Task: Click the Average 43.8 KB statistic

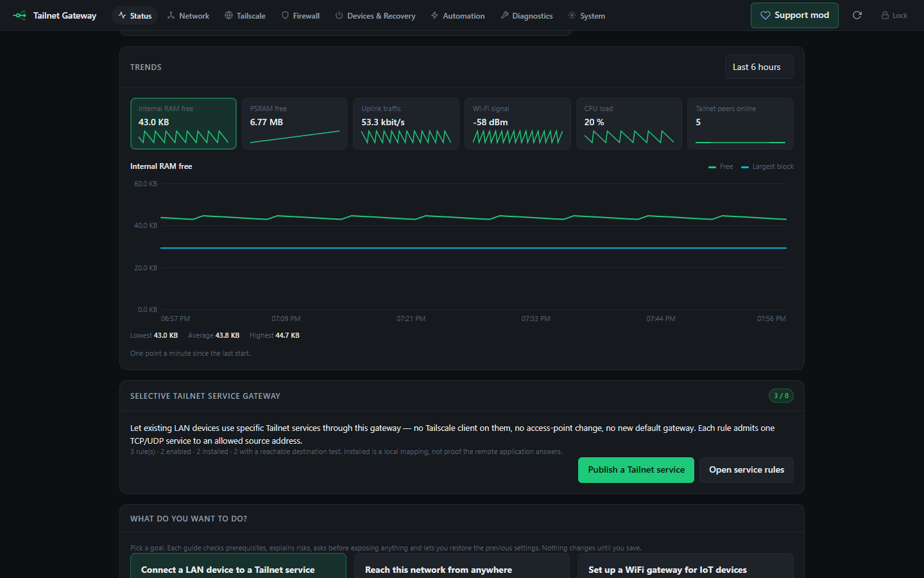Action: point(214,335)
